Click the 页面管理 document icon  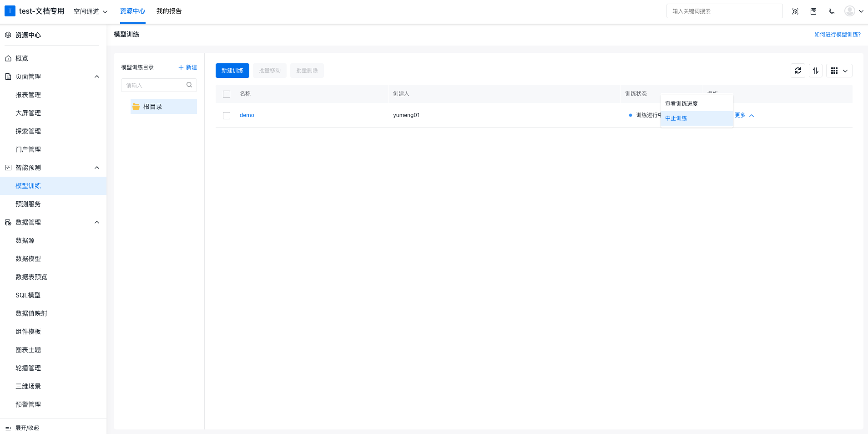[x=8, y=77]
